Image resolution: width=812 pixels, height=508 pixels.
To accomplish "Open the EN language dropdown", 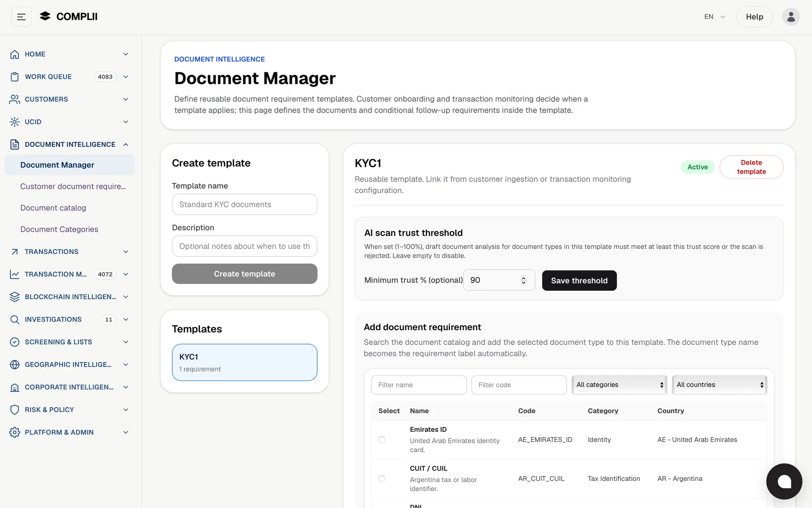I will click(715, 17).
